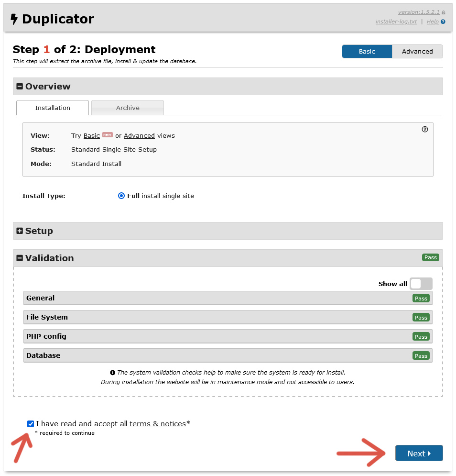Click the Duplicator lightning bolt logo
Image resolution: width=456 pixels, height=476 pixels.
click(14, 19)
